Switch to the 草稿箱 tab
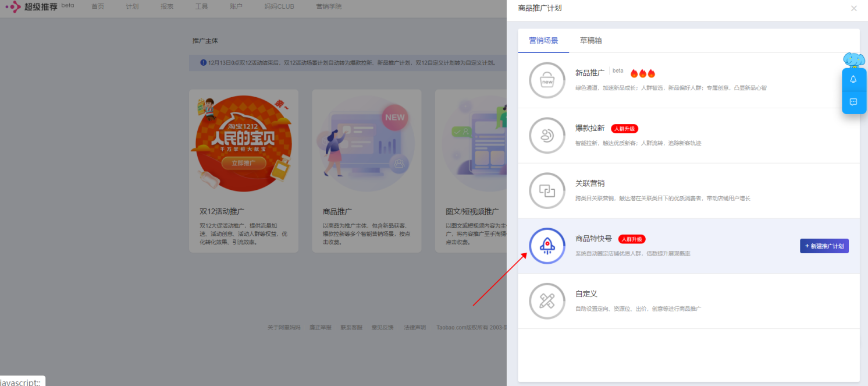868x386 pixels. pyautogui.click(x=591, y=41)
